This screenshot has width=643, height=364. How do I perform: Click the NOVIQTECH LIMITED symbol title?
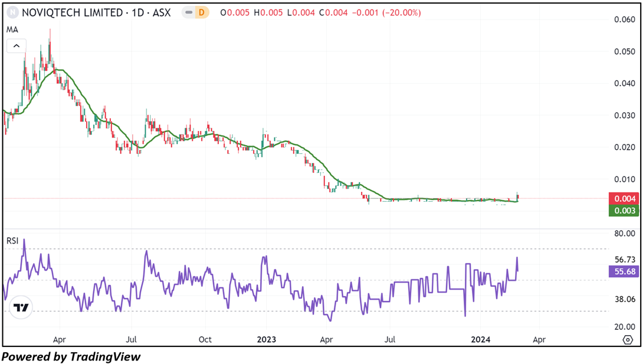point(72,13)
